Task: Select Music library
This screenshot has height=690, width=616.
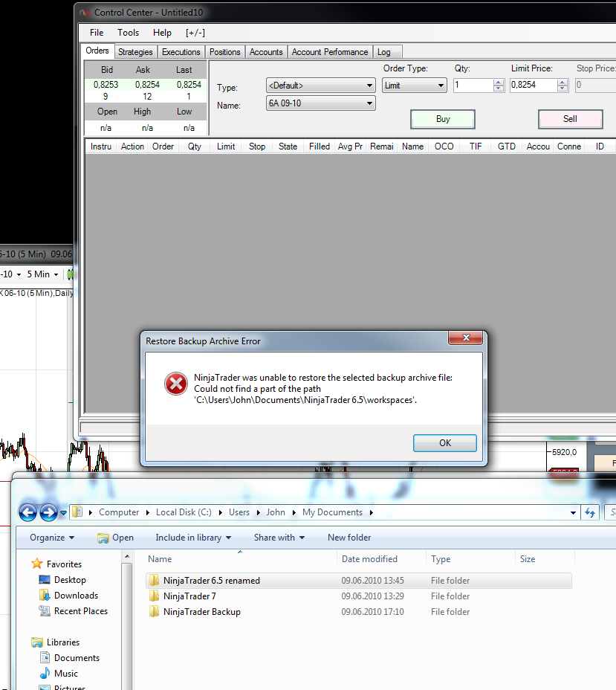Action: [x=65, y=674]
